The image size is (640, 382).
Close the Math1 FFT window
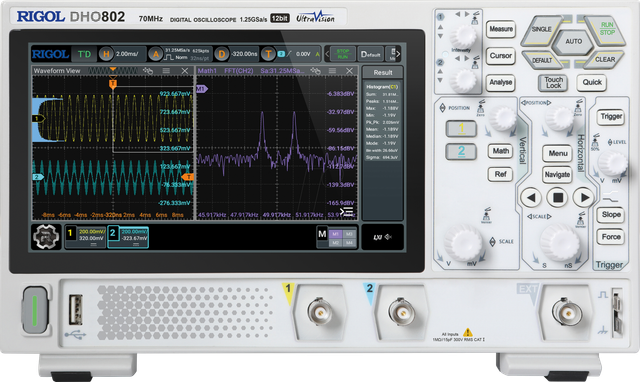349,71
